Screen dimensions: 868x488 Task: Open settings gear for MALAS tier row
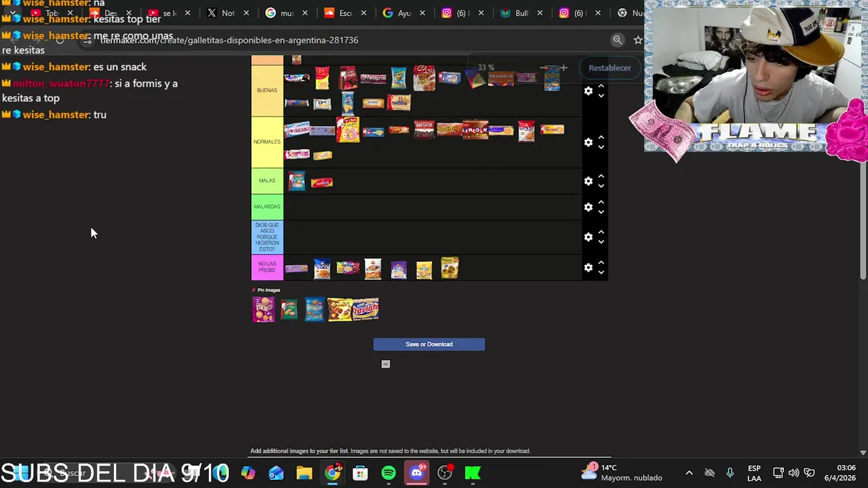[588, 181]
